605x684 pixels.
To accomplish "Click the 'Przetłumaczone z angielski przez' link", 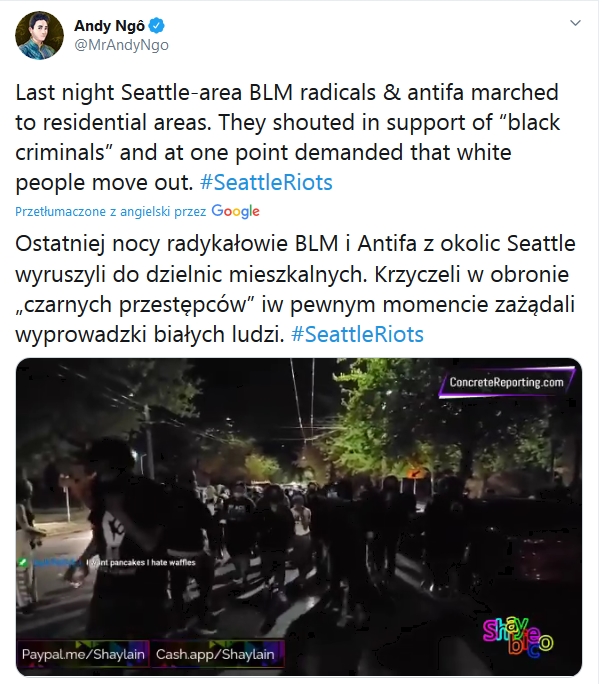I will click(x=110, y=212).
